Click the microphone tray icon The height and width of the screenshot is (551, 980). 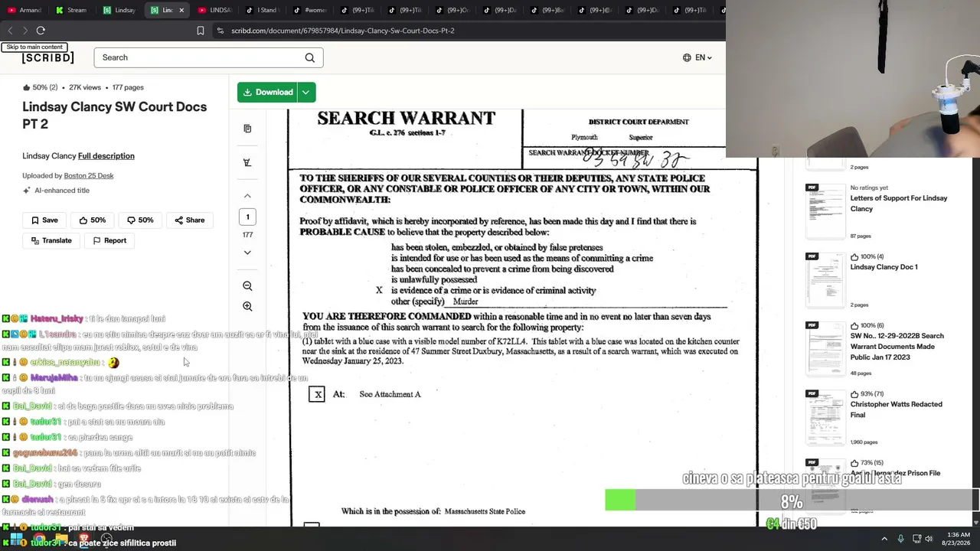coord(901,539)
